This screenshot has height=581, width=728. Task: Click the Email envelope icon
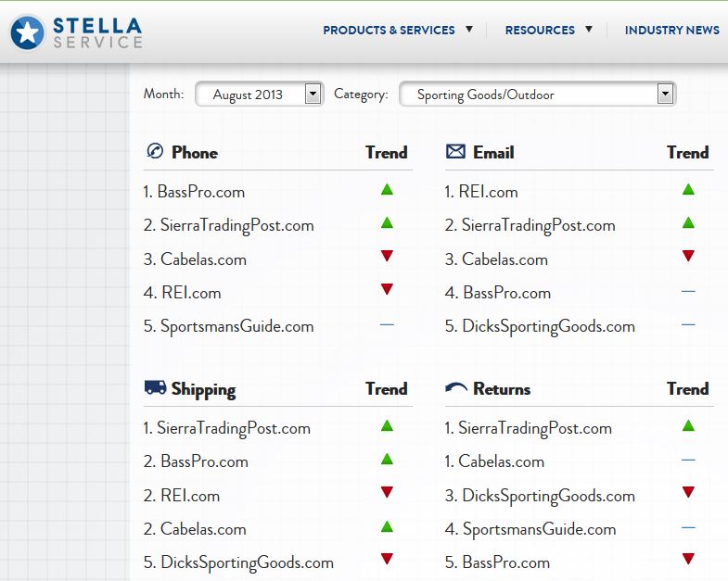(455, 151)
